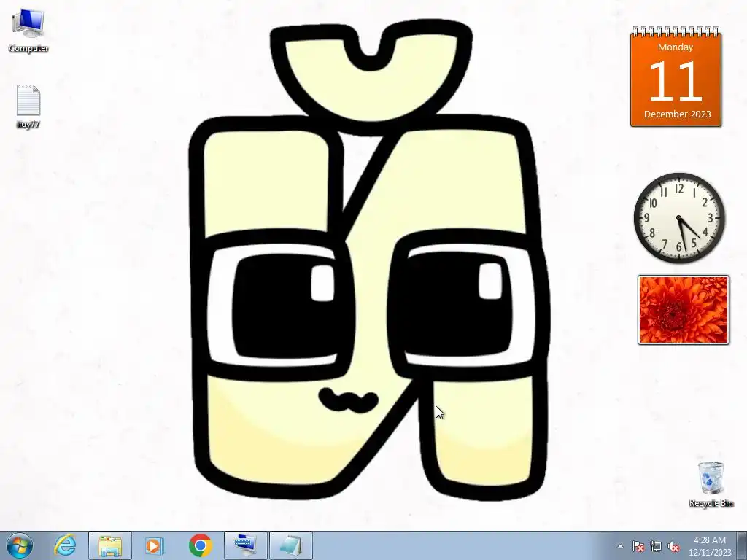Open the taskbar clock showing 4:28 AM
The height and width of the screenshot is (560, 747).
(x=710, y=546)
